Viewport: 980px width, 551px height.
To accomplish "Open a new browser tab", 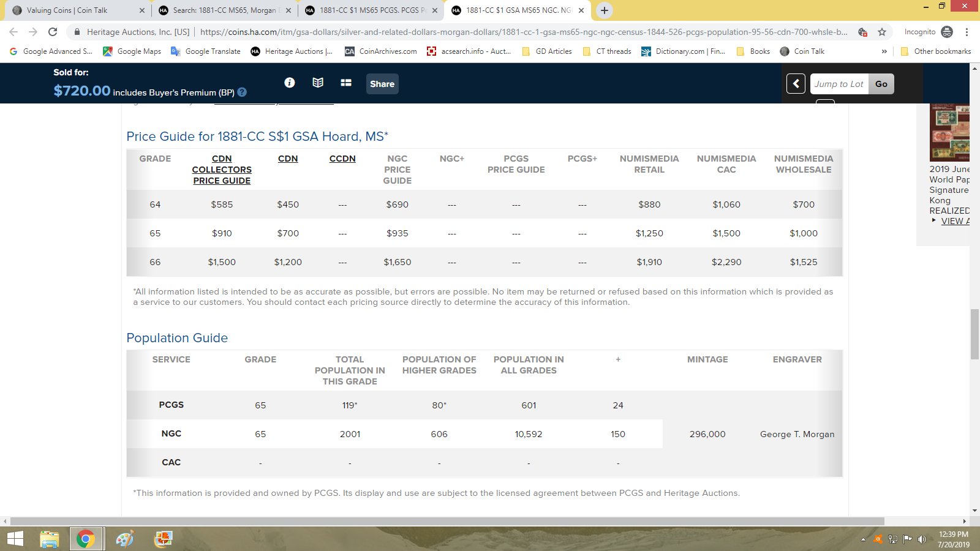I will tap(604, 10).
